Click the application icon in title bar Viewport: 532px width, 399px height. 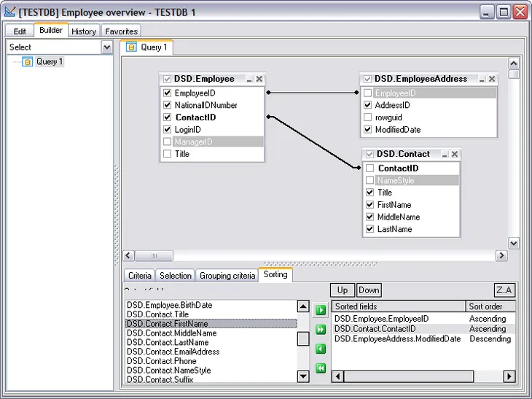click(x=10, y=12)
